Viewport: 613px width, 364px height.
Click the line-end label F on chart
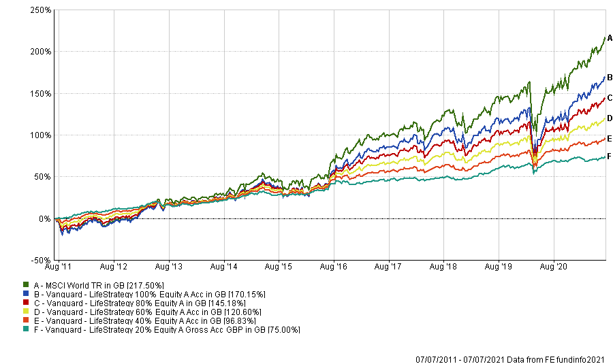click(609, 156)
